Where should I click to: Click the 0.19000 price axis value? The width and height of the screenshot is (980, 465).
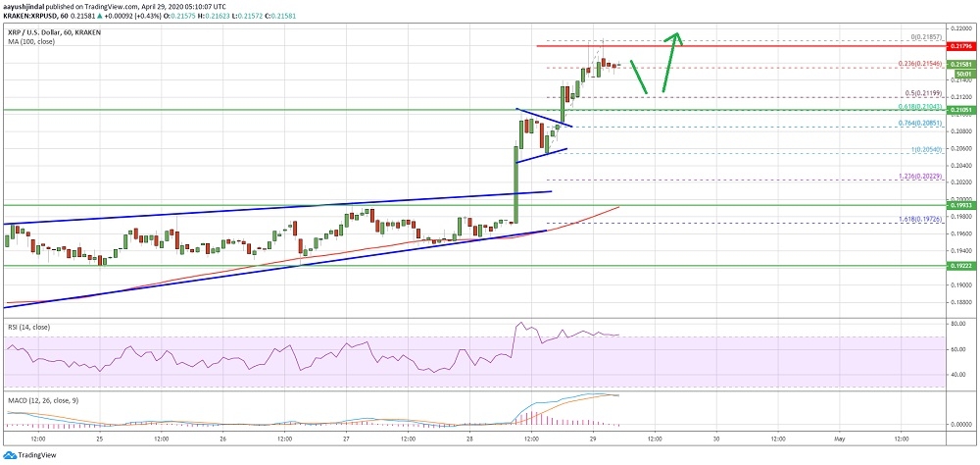point(959,284)
